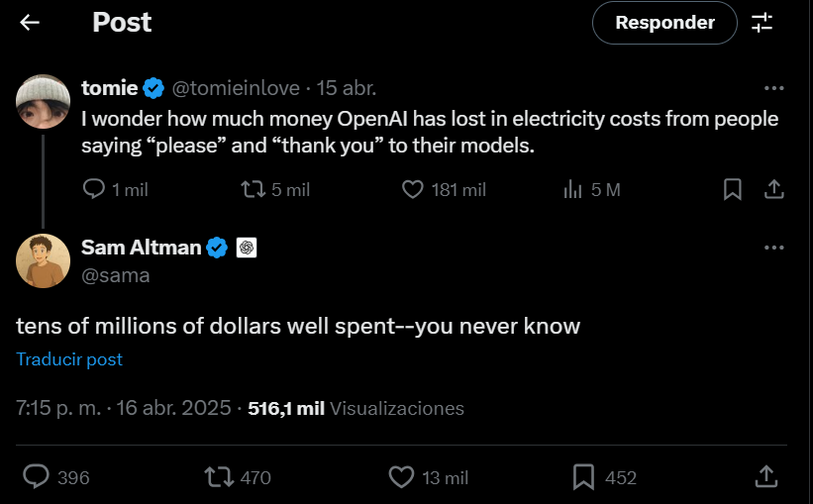Open more options on tomie's post

[x=774, y=87]
